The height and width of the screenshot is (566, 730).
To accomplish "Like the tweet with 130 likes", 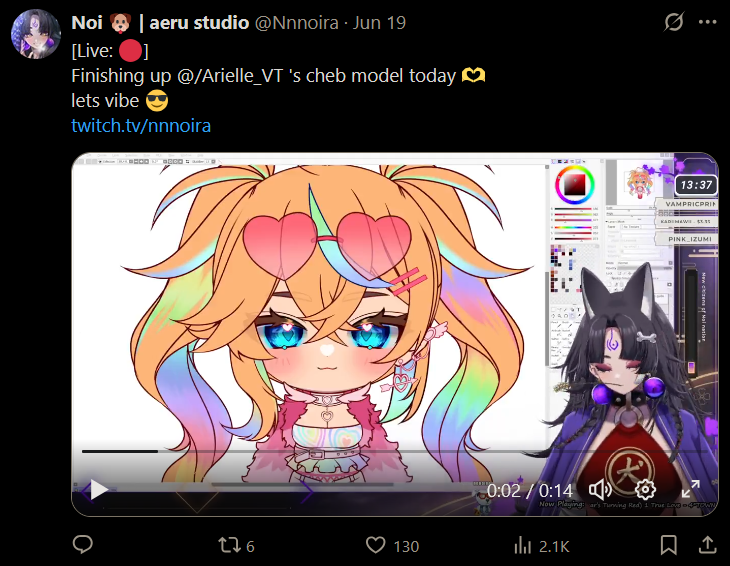I will click(x=392, y=546).
